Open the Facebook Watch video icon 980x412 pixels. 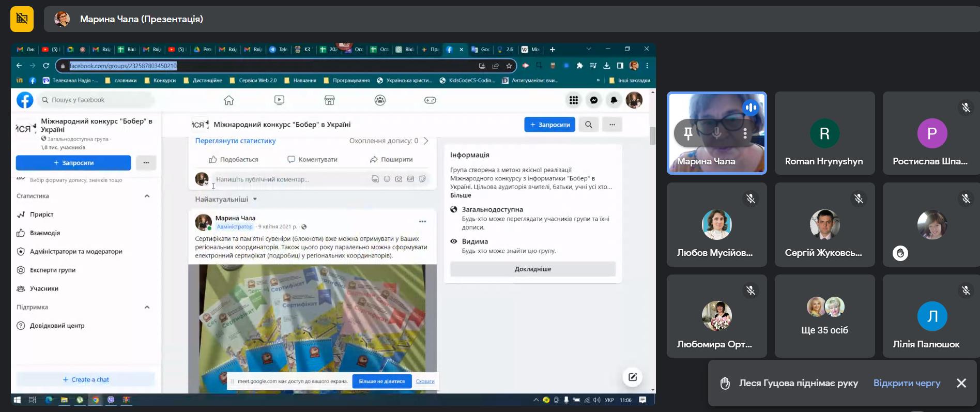279,100
